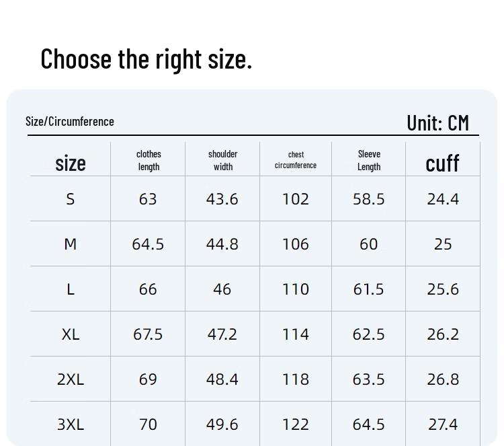
Task: Click the 'size' column header
Action: click(x=71, y=163)
